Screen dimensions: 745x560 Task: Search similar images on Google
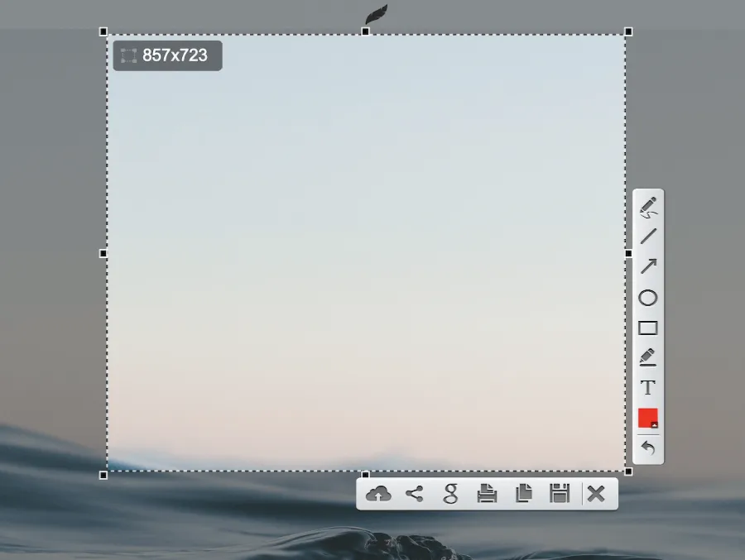[x=451, y=494]
